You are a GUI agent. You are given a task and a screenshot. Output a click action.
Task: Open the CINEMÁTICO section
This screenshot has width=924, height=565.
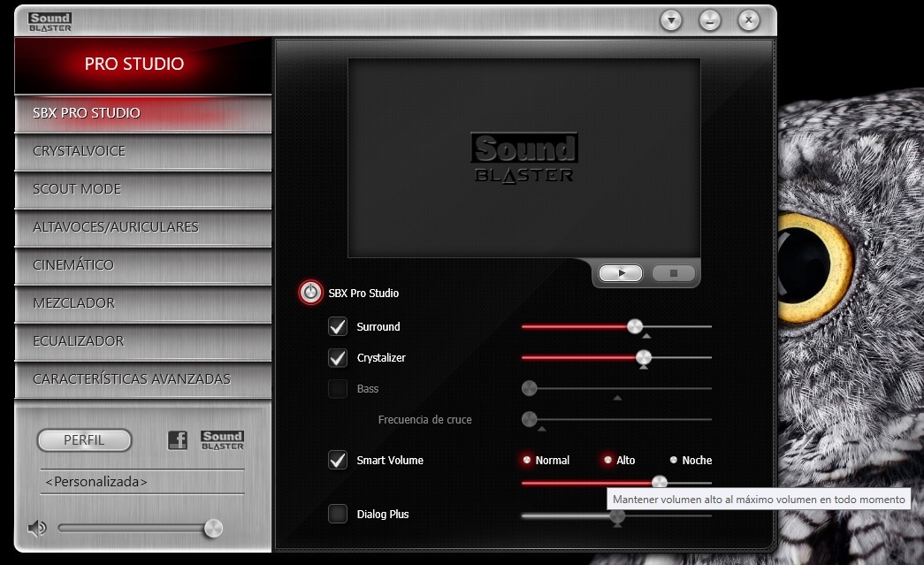point(143,265)
